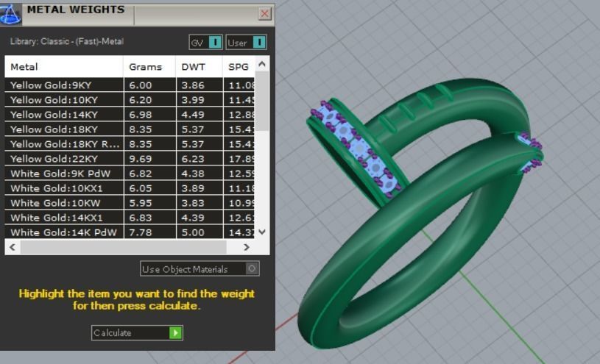Image resolution: width=600 pixels, height=364 pixels.
Task: Select the Yellow Gold:14KY row
Action: click(x=130, y=114)
